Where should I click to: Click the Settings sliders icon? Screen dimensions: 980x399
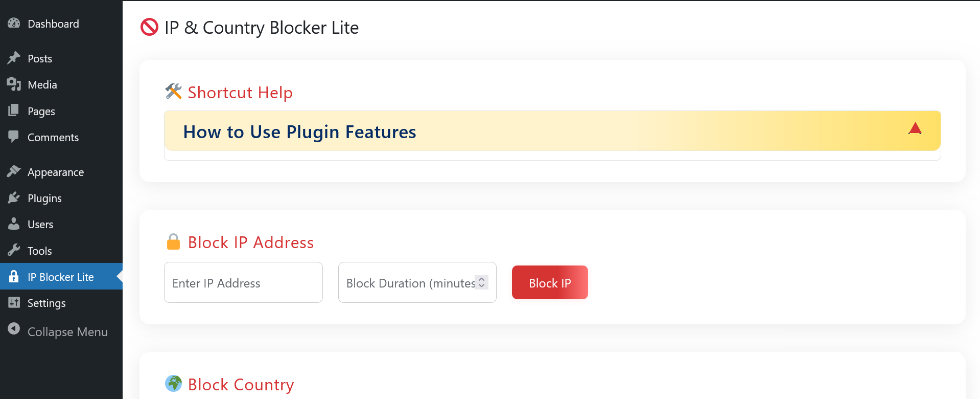14,303
